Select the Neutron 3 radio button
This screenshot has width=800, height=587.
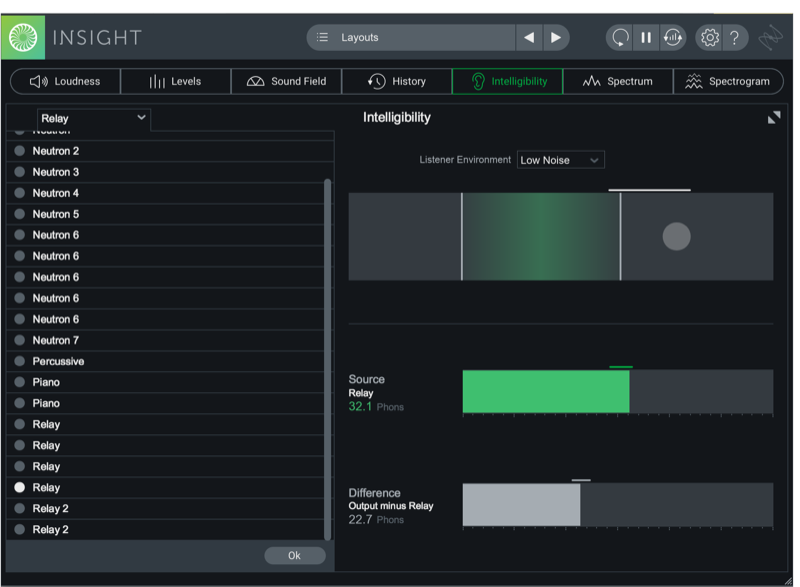pos(19,172)
